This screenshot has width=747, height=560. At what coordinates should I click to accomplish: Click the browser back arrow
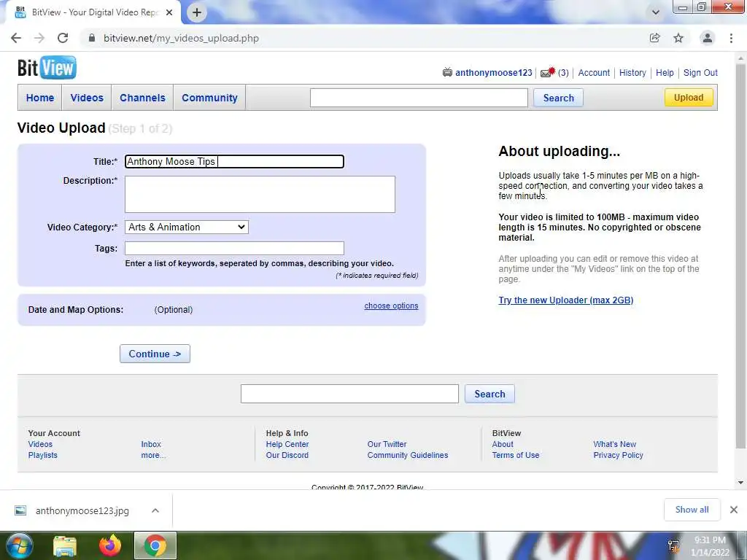point(16,38)
